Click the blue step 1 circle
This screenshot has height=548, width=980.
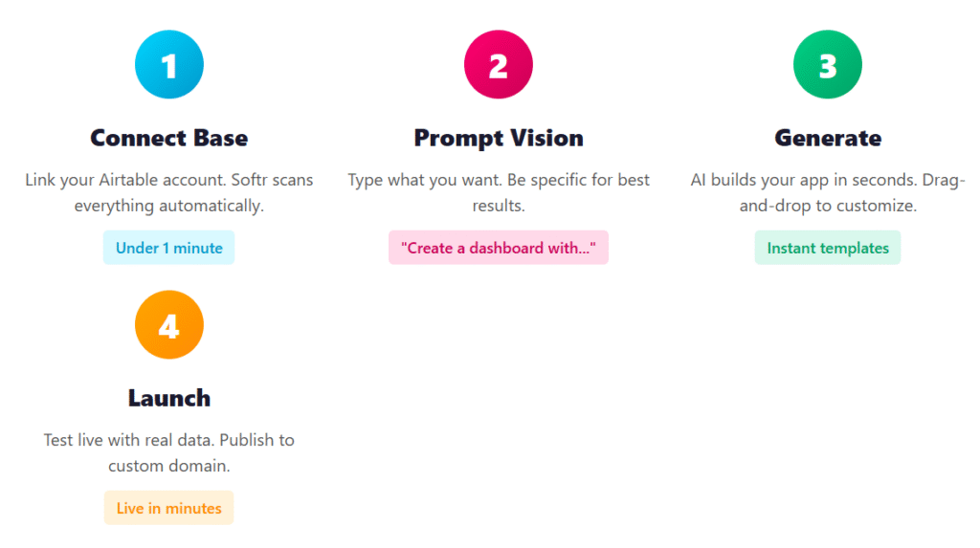(x=169, y=65)
